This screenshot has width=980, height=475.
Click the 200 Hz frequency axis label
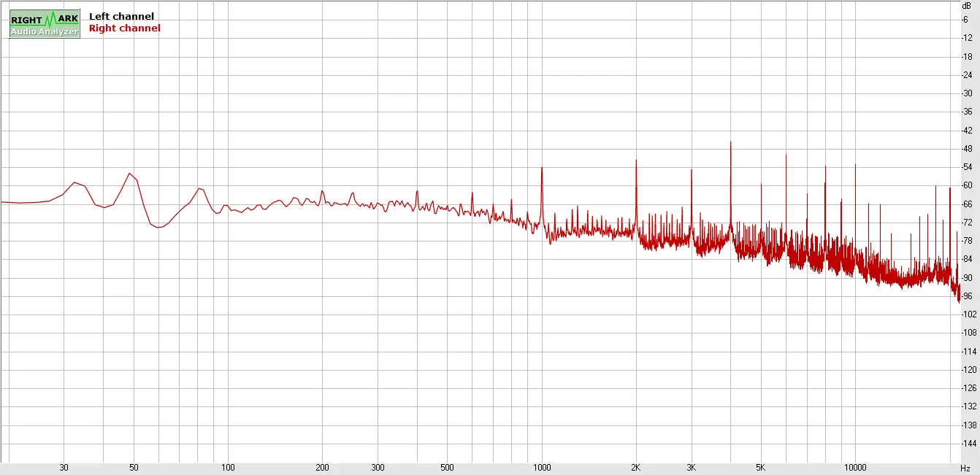pyautogui.click(x=322, y=468)
